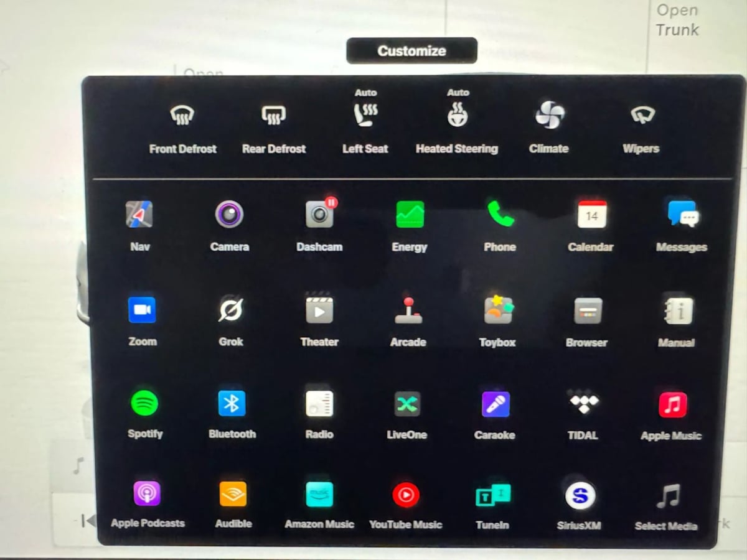Choose Select Media source

coord(667,497)
